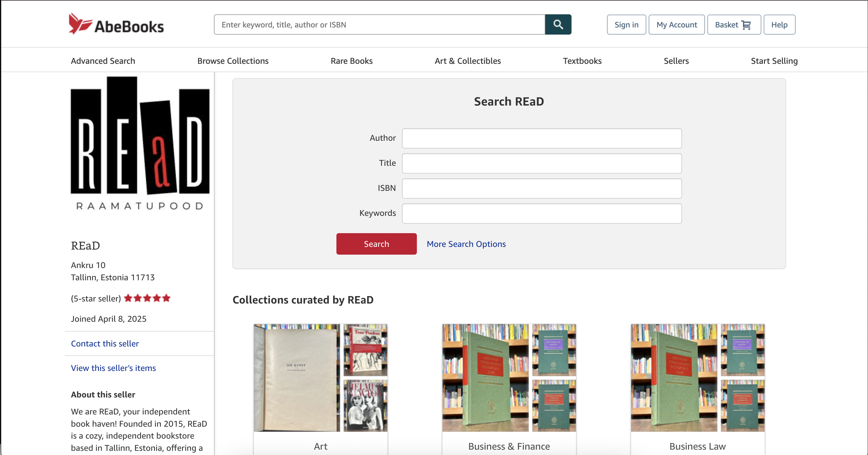The height and width of the screenshot is (455, 868).
Task: Open Art & Collectibles
Action: (x=468, y=61)
